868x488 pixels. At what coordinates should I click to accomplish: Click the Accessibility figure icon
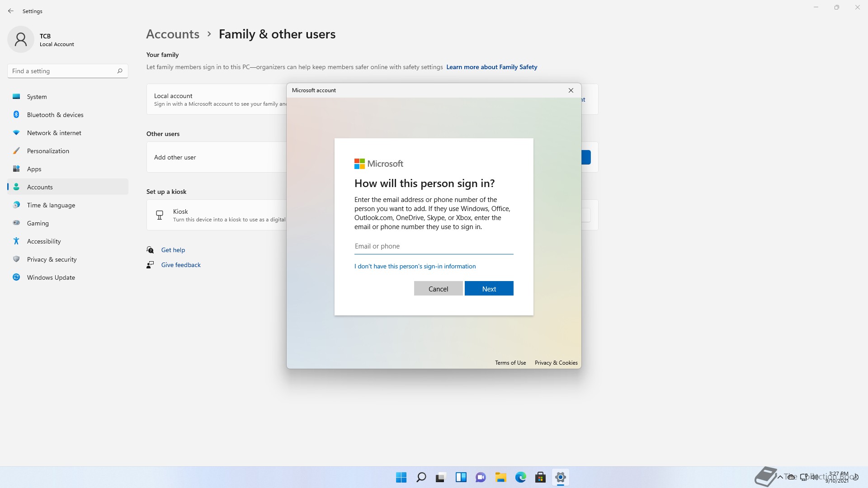16,241
